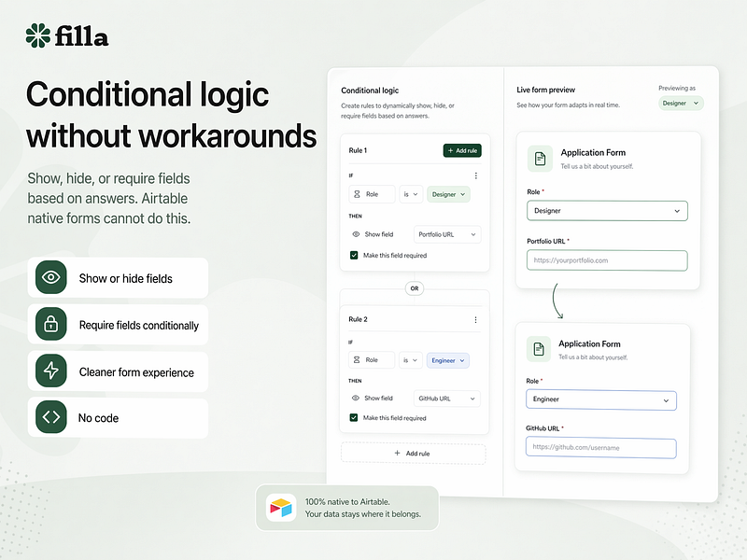This screenshot has width=747, height=560.
Task: Open the three-dot menu in Rule 1
Action: coord(476,175)
